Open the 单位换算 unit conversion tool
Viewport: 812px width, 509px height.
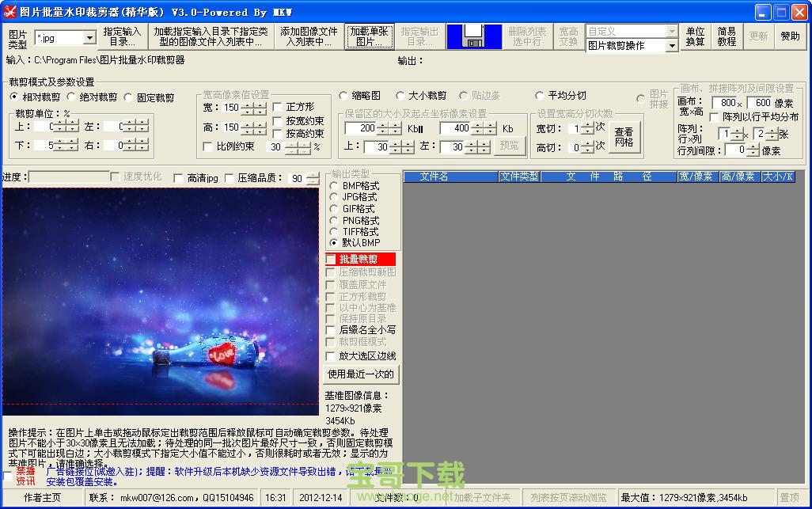click(x=695, y=36)
